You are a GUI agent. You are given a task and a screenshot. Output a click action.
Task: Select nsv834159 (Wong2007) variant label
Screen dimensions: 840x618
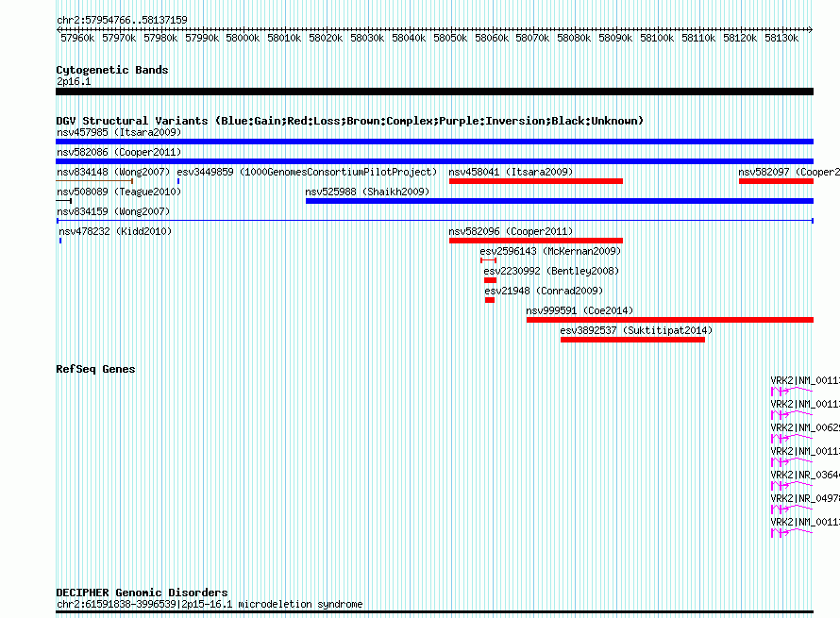pos(113,211)
